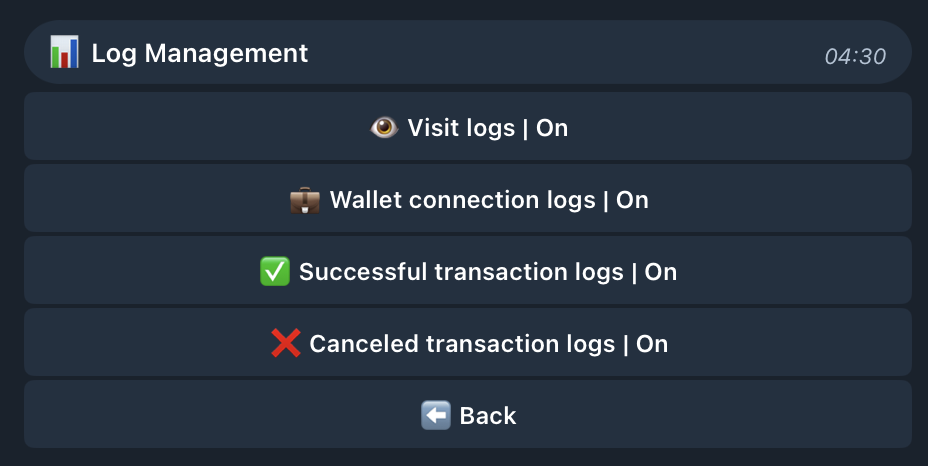Toggle Visit logs off
This screenshot has width=928, height=466.
coord(468,126)
